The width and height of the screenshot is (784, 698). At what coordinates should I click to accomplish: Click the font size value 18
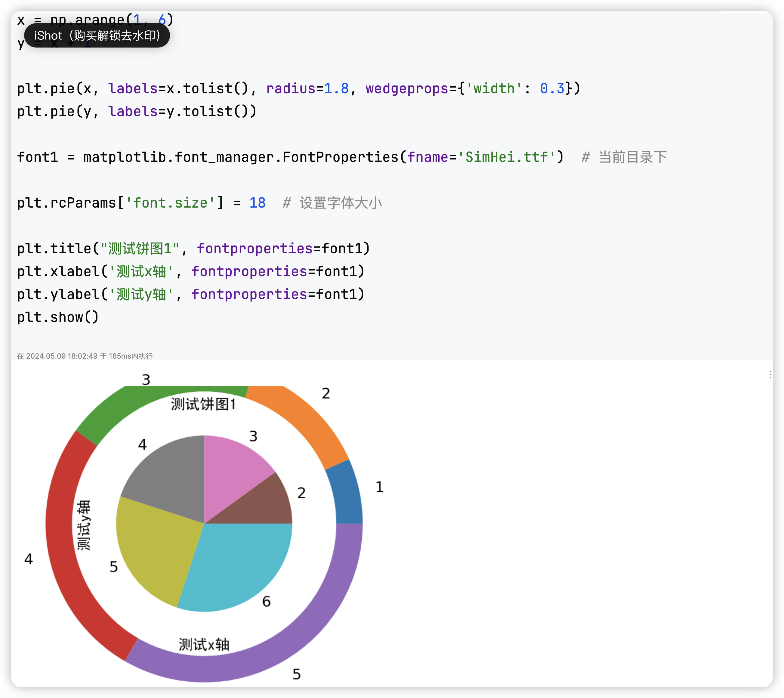click(257, 203)
